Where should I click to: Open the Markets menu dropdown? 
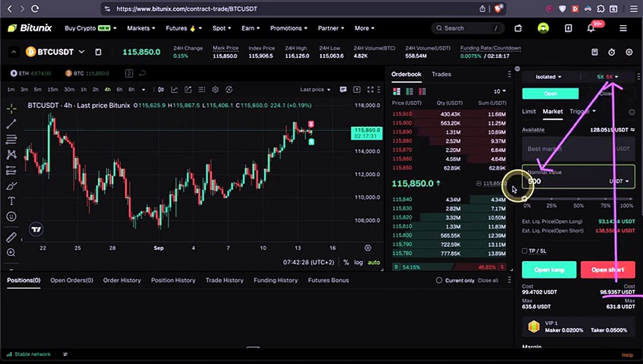click(x=141, y=28)
